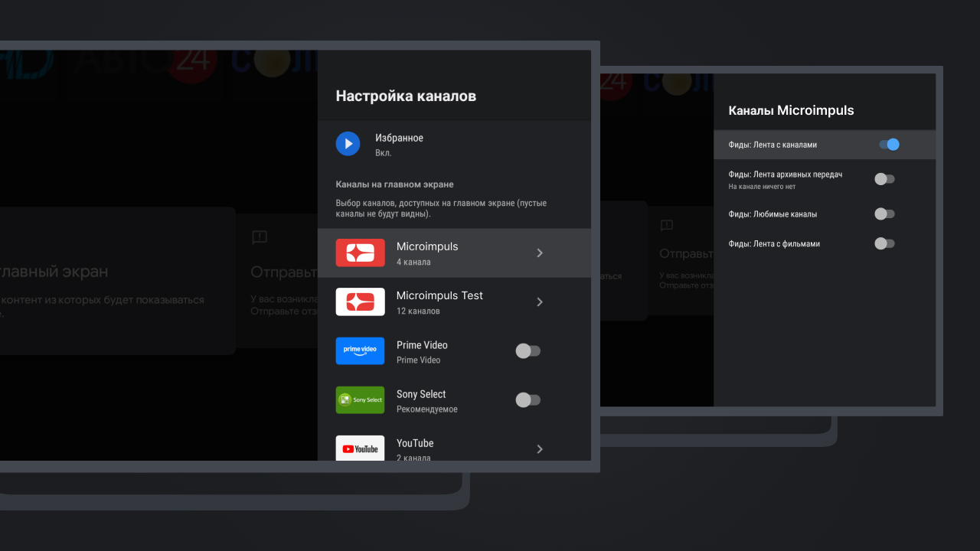Click the feedback icon on left screen card
Viewport: 980px width, 551px height.
[x=260, y=237]
